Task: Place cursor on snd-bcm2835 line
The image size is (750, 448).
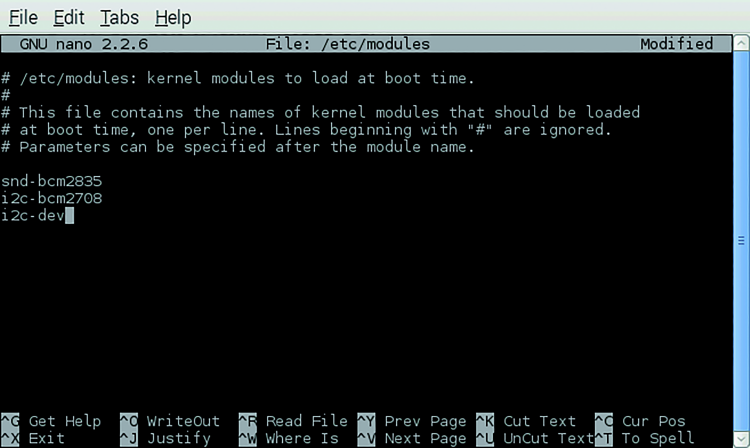Action: click(51, 181)
